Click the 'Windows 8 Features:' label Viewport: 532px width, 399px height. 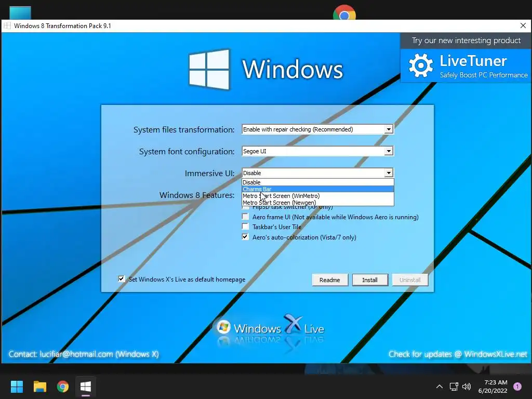point(197,195)
